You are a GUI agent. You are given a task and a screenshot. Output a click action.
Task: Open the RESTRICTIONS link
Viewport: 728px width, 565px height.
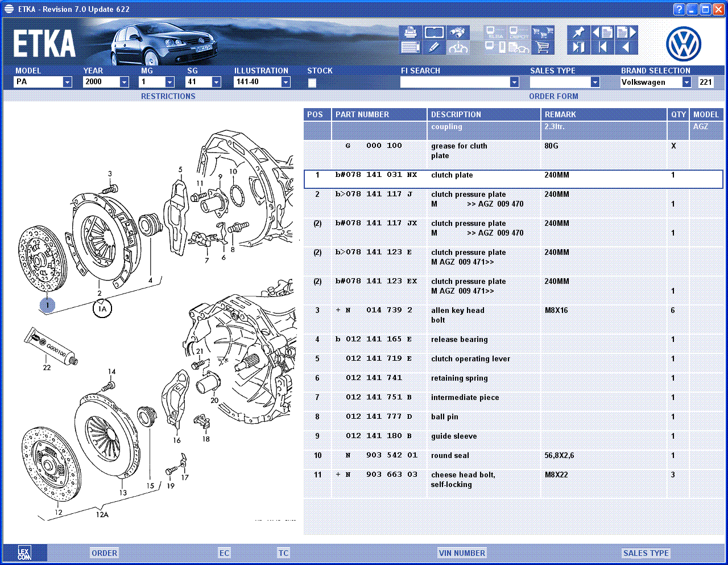[x=168, y=96]
